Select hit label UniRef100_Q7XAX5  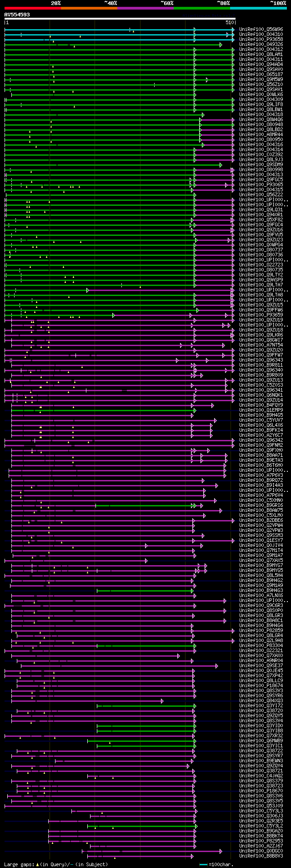pos(261,560)
